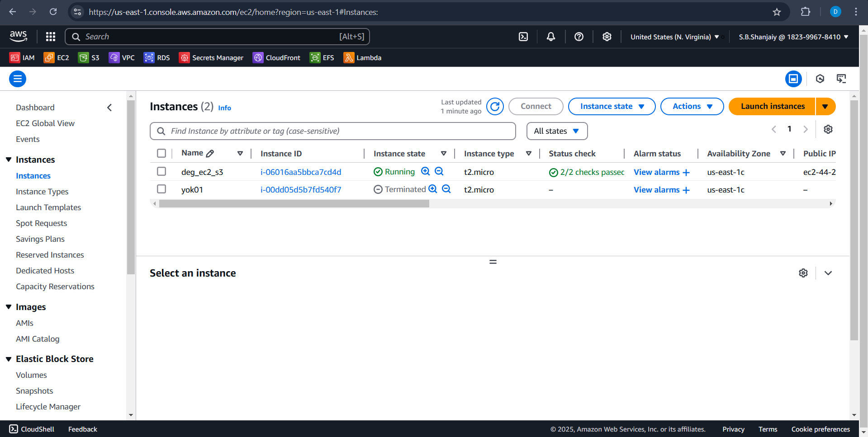Edit the Name column pencil icon

[x=210, y=154]
